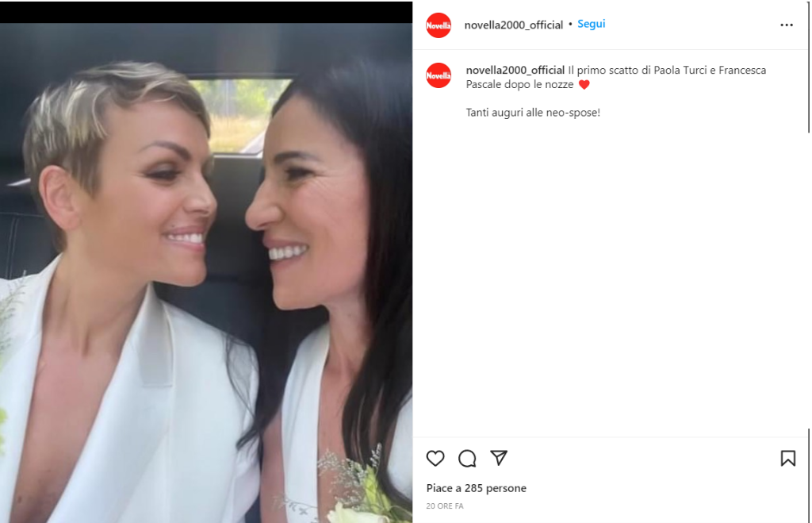Click the Novella avatar in the post header
Image resolution: width=812 pixels, height=523 pixels.
click(x=438, y=25)
